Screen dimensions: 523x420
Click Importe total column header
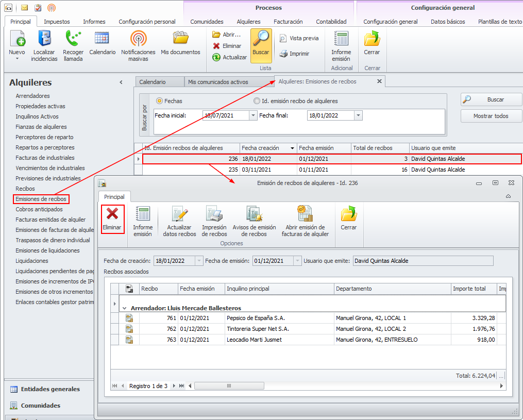[474, 289]
